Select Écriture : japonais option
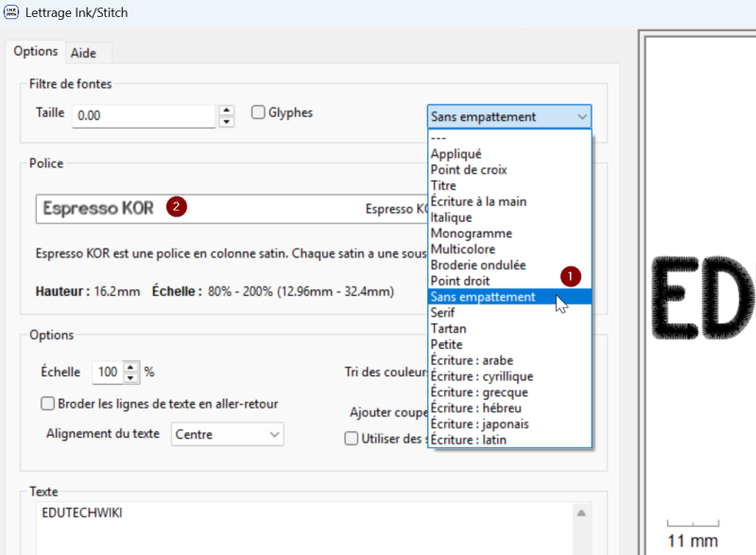Image resolution: width=756 pixels, height=555 pixels. pos(509,425)
